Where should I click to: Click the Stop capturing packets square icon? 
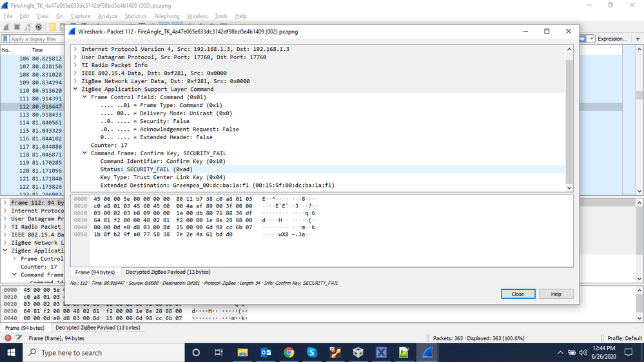(x=17, y=27)
